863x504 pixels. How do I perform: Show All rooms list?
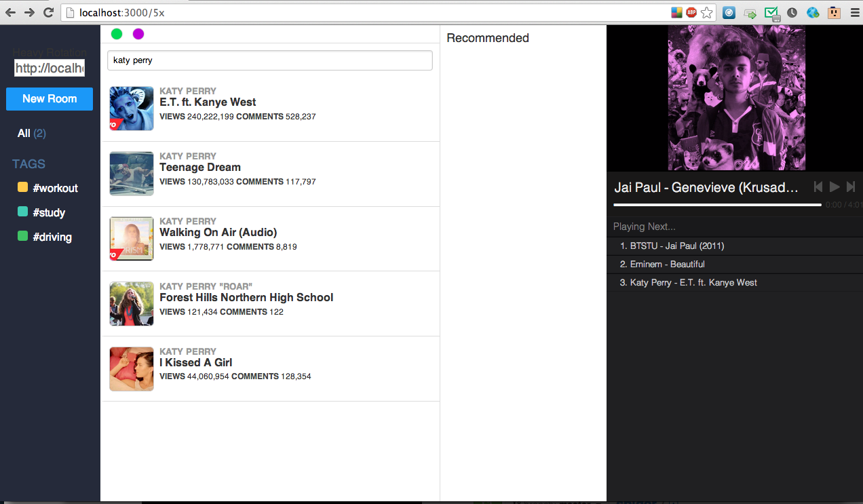31,134
